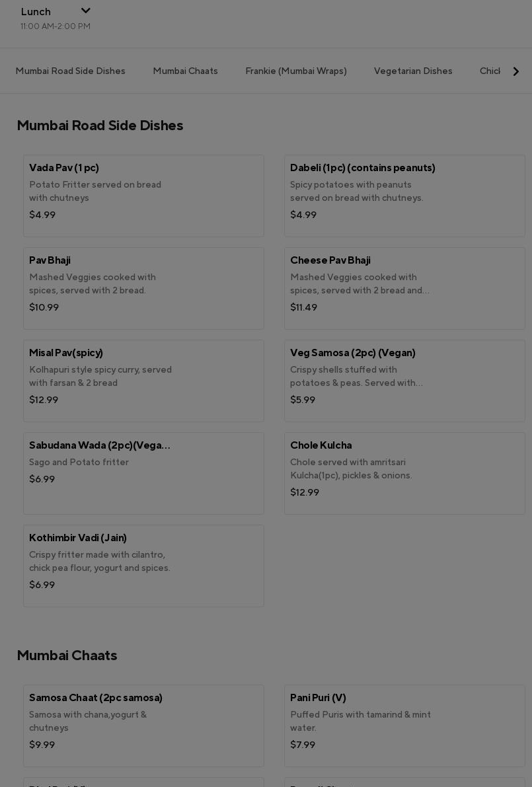Choose the Pav Bhaji dish card
Image resolution: width=532 pixels, height=787 pixels.
(143, 288)
